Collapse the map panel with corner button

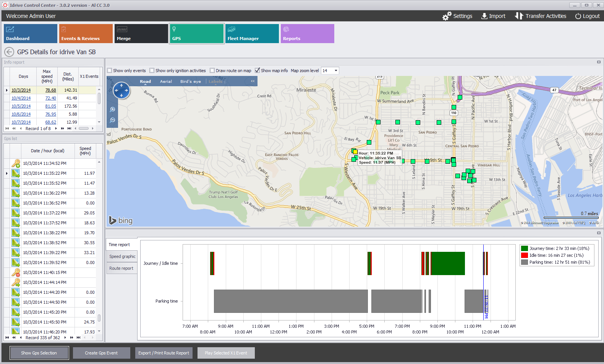tap(599, 62)
